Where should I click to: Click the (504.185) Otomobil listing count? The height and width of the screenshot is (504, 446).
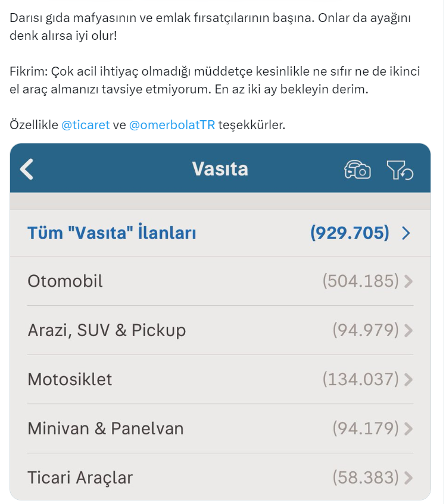(x=360, y=281)
